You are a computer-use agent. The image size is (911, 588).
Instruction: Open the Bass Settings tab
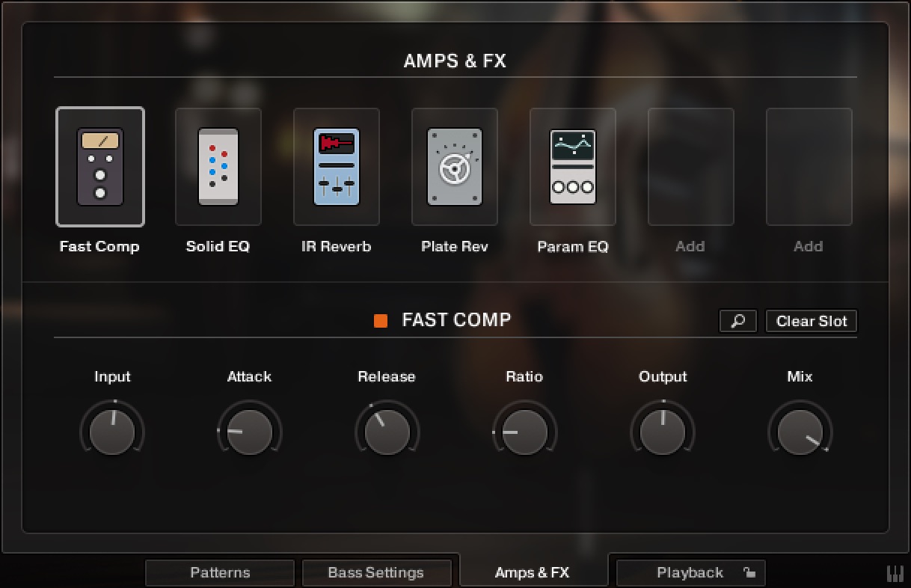(x=377, y=572)
